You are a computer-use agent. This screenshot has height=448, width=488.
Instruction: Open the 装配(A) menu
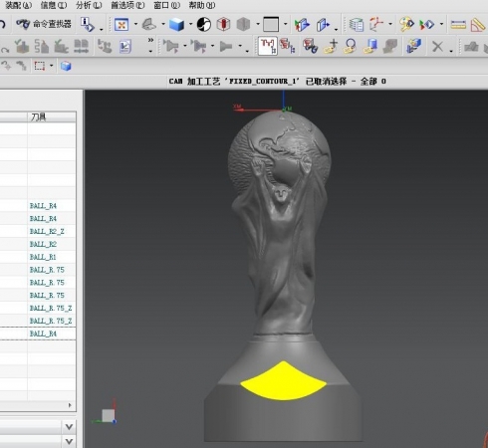(x=18, y=5)
